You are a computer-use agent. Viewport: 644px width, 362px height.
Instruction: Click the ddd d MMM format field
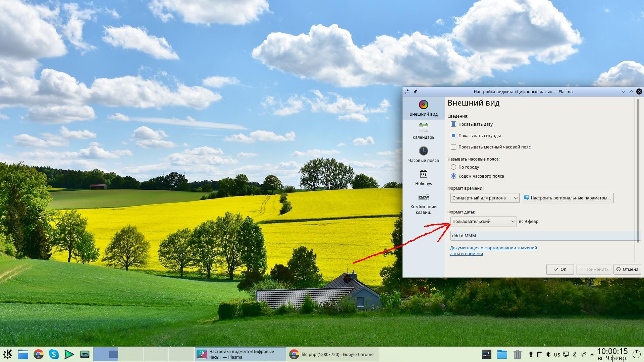(x=543, y=236)
